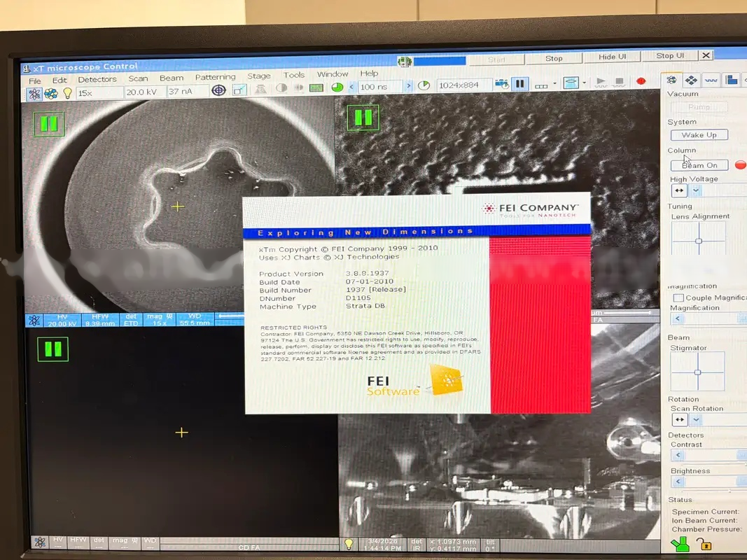The width and height of the screenshot is (747, 560).
Task: Click the green pie dwell-time icon
Action: point(337,87)
